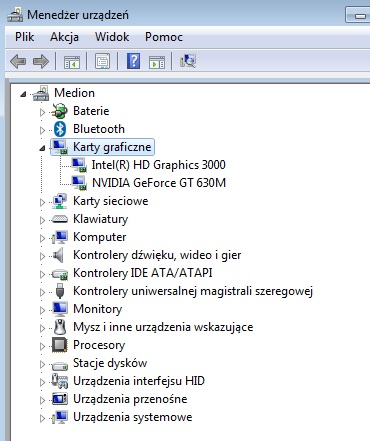
Task: Click the Klawiatury keyboard icon
Action: 60,219
